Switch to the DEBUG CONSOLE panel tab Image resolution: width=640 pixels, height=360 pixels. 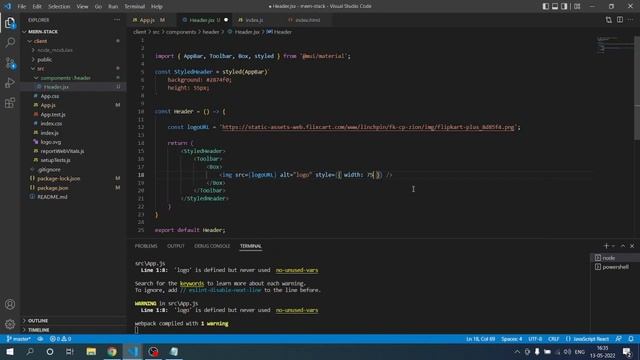(212, 246)
